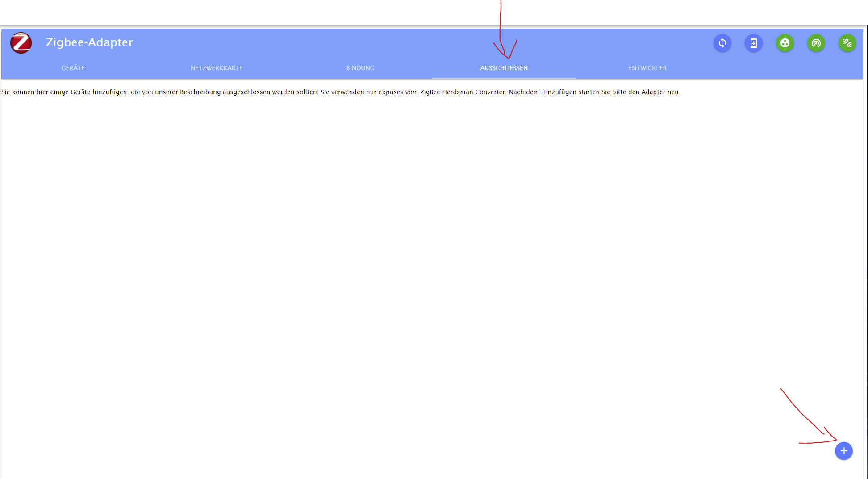Click the blue plus add button

pos(843,451)
